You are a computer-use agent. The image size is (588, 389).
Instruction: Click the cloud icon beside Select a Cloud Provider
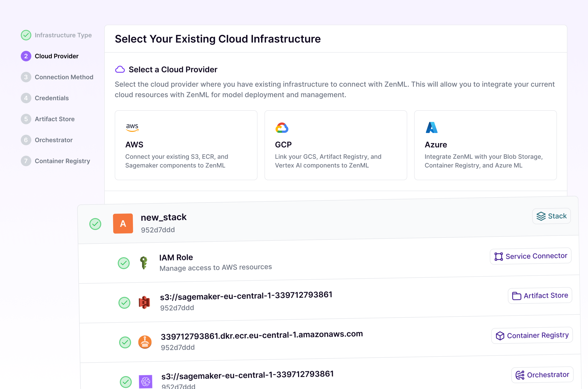point(120,70)
